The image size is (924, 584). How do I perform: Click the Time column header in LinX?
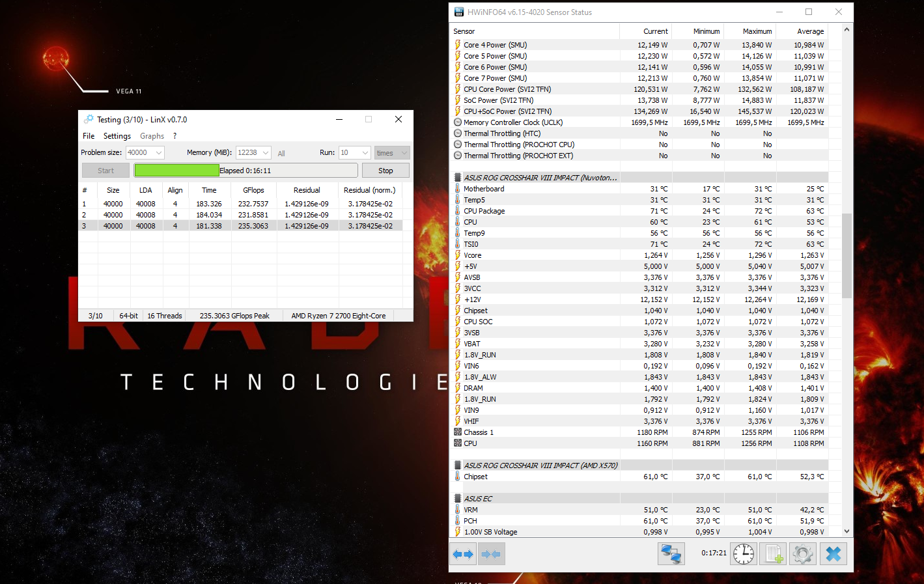click(209, 190)
